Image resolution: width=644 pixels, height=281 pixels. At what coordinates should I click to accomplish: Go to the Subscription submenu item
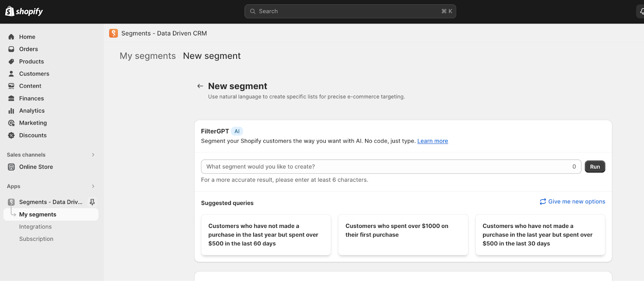pyautogui.click(x=36, y=239)
